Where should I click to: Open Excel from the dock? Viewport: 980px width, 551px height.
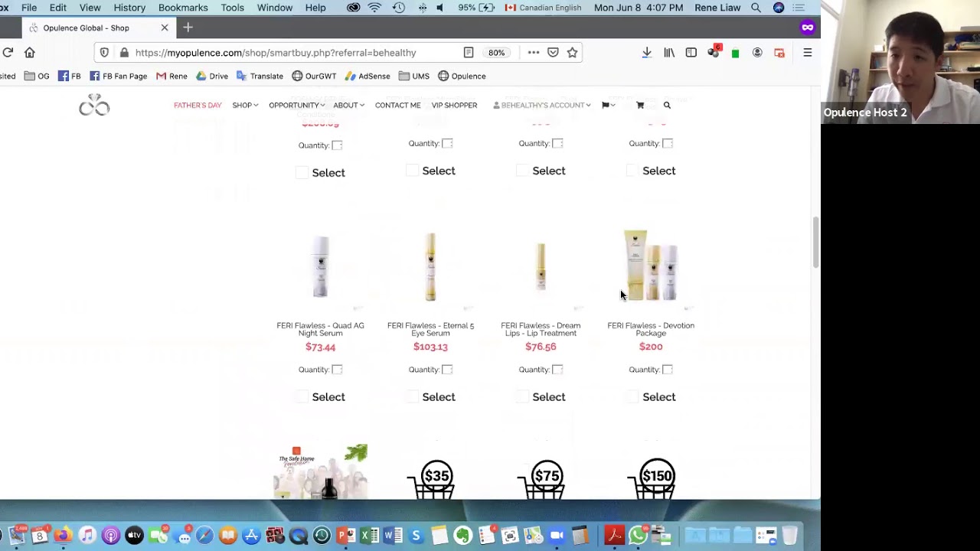click(369, 536)
